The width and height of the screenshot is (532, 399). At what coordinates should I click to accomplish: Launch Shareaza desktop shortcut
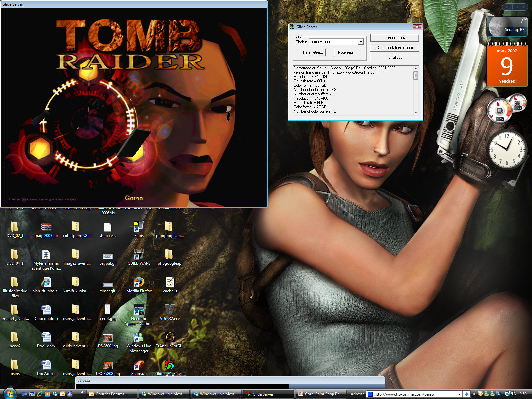point(139,367)
